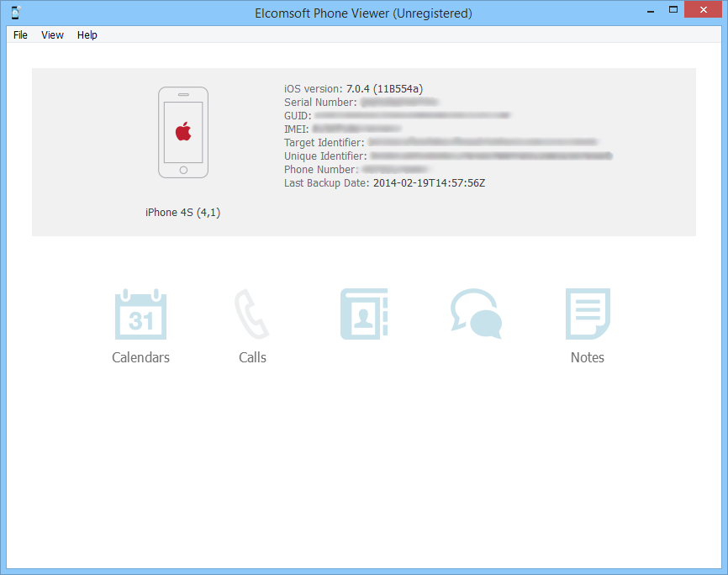Open the contacts address book icon

(364, 314)
